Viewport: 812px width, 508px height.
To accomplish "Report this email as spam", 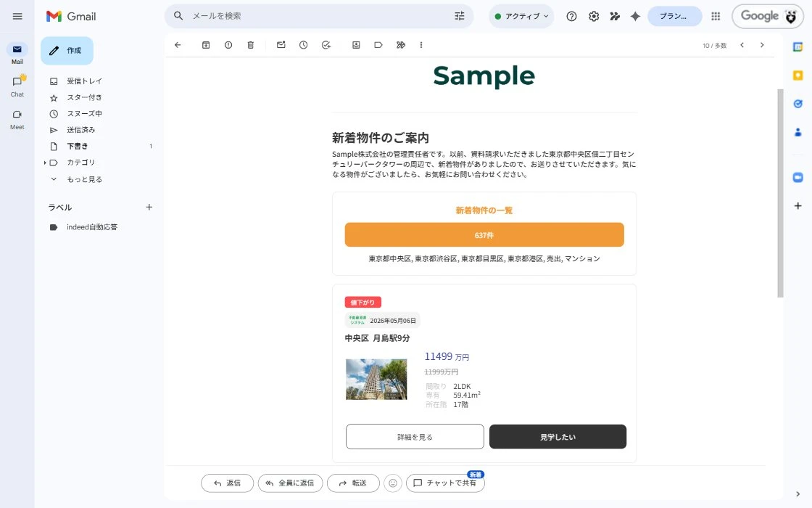I will (228, 45).
